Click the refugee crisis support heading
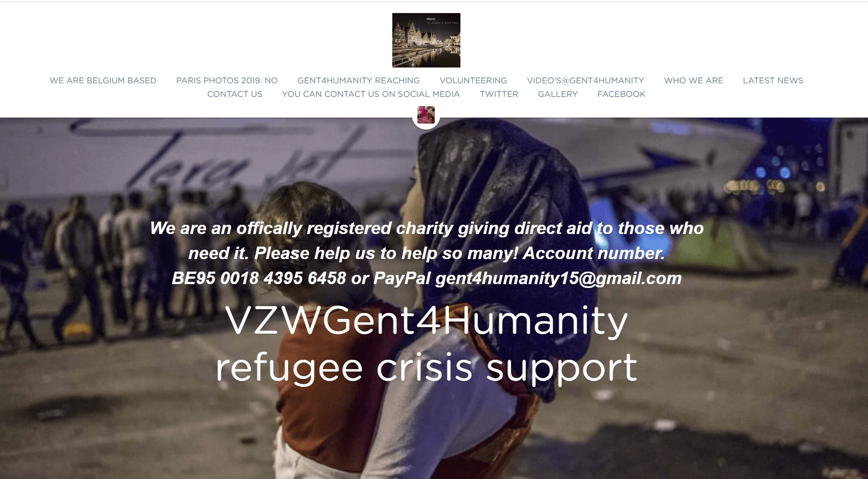The image size is (868, 479). coord(427,369)
